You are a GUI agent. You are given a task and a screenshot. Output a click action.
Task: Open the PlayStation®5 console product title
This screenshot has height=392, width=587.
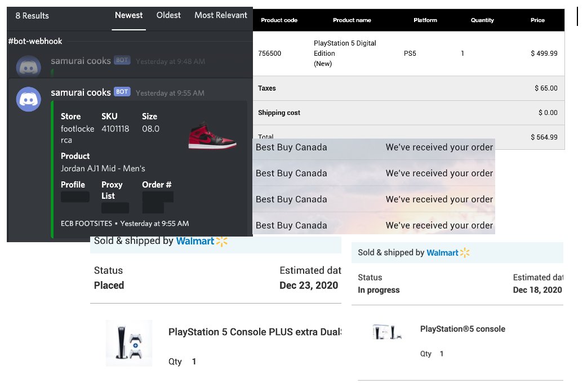click(463, 329)
